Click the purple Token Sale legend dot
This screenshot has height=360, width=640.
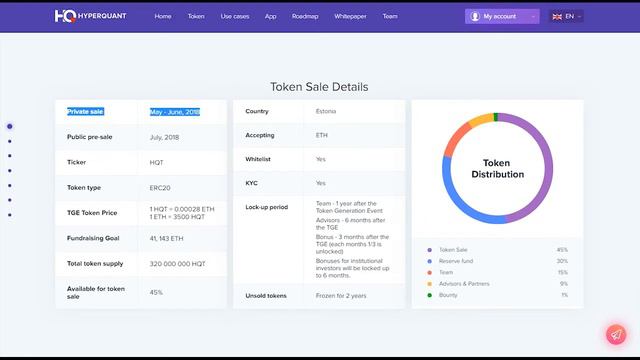pos(429,250)
